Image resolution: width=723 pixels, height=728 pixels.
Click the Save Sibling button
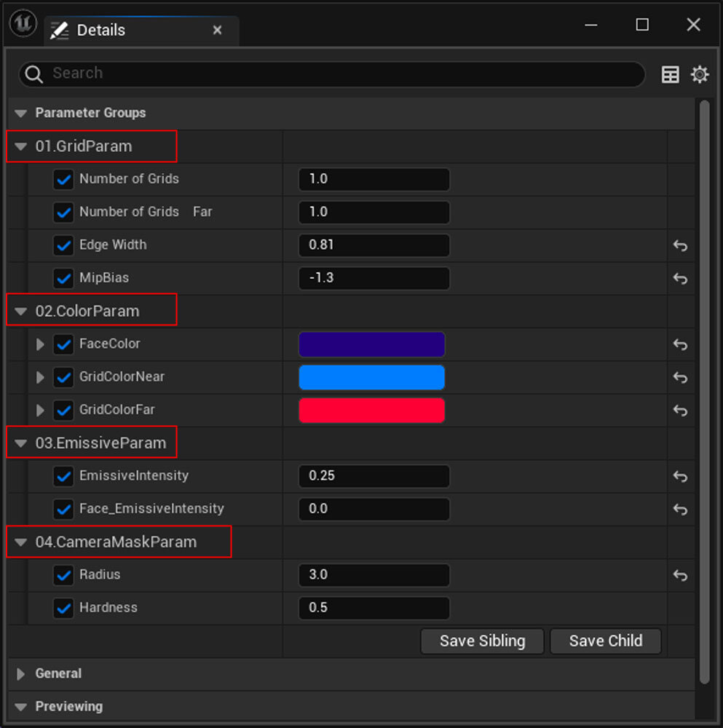[482, 641]
